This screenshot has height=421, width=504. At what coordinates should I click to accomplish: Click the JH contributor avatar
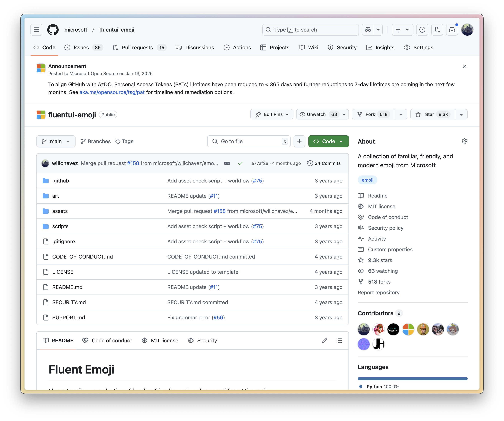379,344
